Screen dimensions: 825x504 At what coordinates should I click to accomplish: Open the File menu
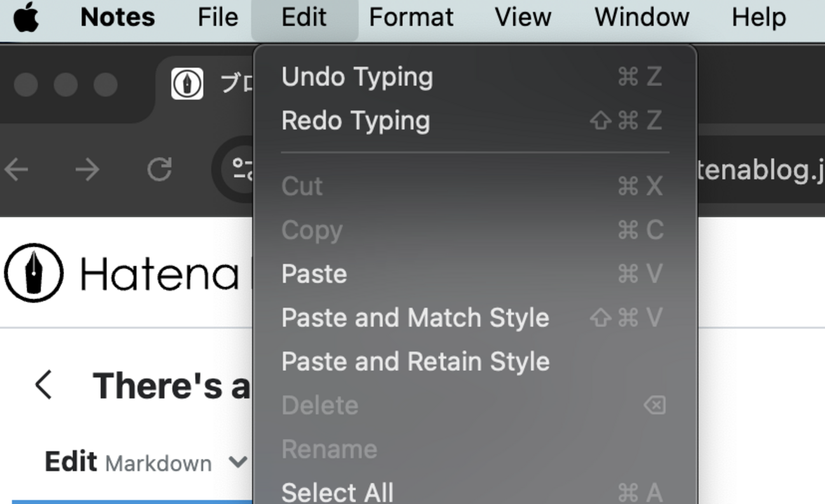(218, 17)
